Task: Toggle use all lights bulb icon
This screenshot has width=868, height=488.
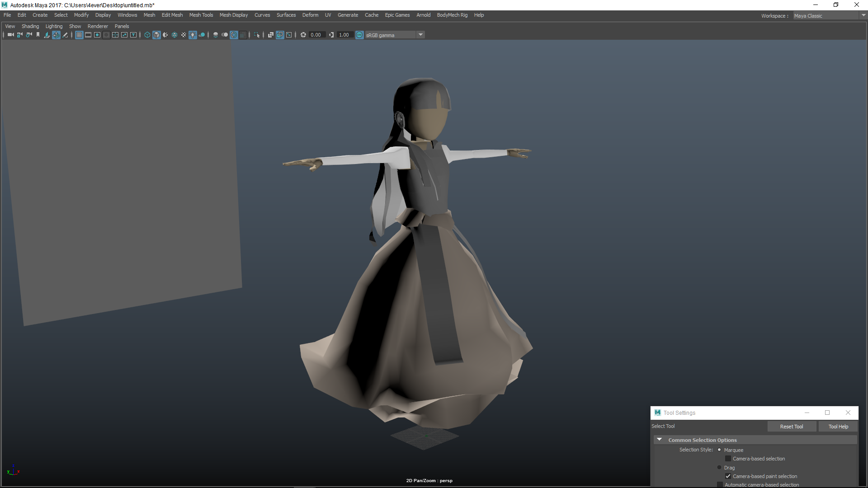Action: 193,35
